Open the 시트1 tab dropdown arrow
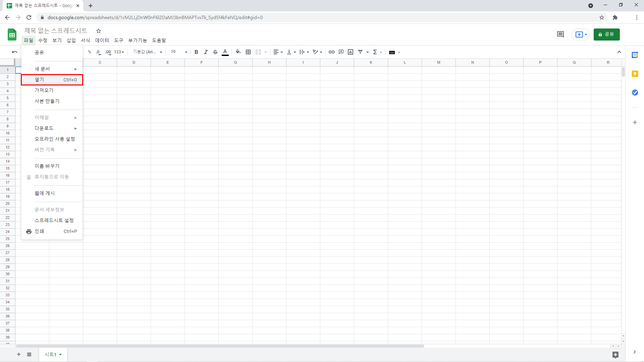This screenshot has height=362, width=644. point(60,355)
